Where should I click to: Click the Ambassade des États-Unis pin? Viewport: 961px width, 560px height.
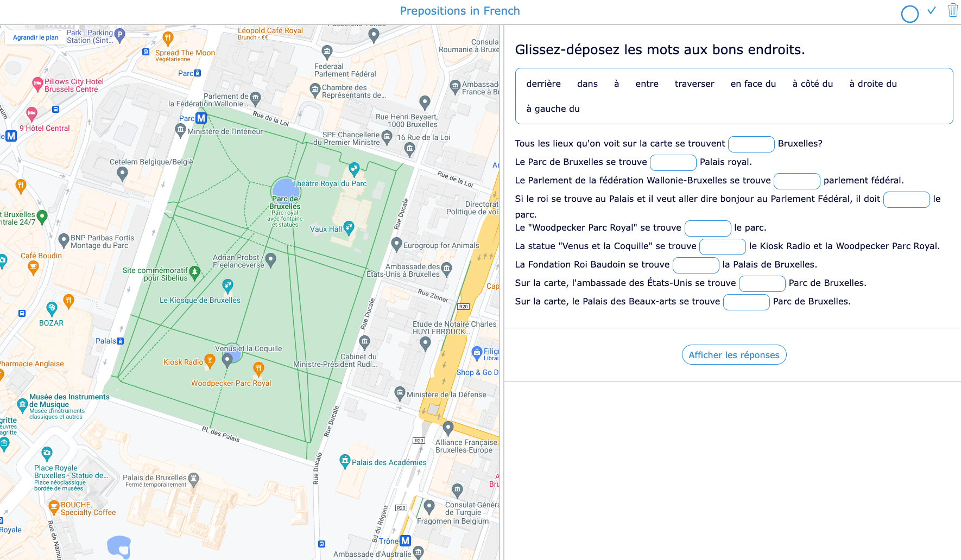[446, 269]
